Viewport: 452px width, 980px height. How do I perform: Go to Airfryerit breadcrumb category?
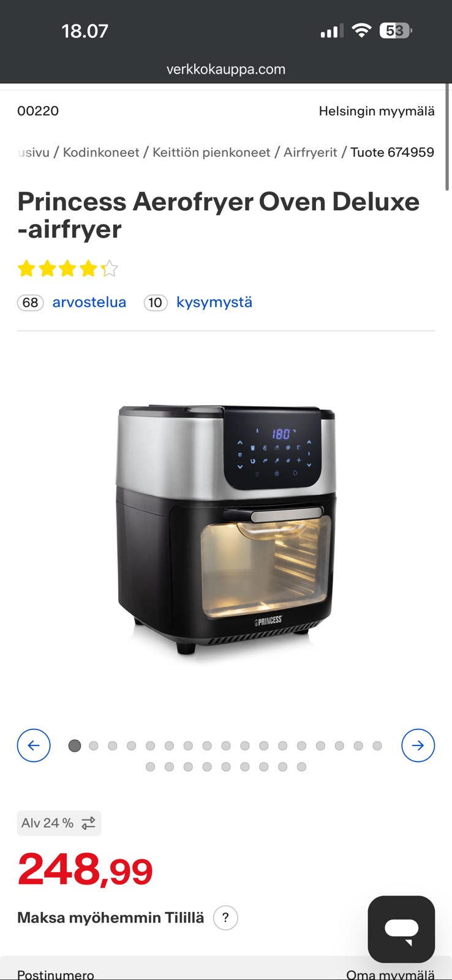pos(310,153)
